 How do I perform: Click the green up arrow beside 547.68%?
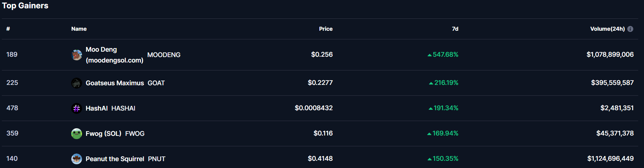429,55
